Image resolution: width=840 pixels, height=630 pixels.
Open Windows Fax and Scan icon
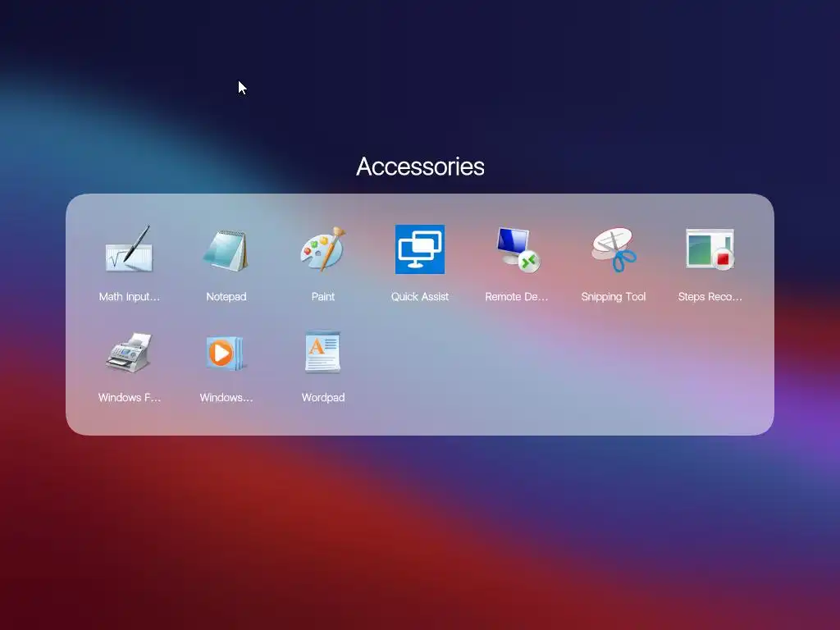click(x=129, y=352)
